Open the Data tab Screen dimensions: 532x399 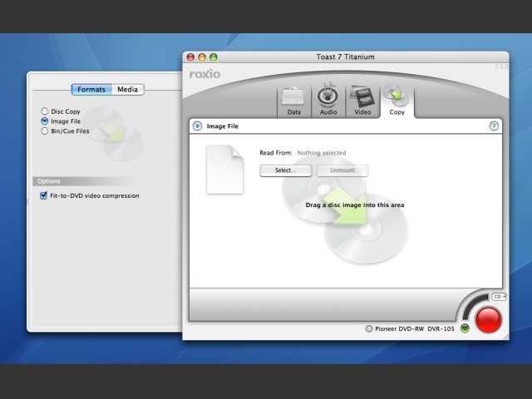(x=293, y=101)
